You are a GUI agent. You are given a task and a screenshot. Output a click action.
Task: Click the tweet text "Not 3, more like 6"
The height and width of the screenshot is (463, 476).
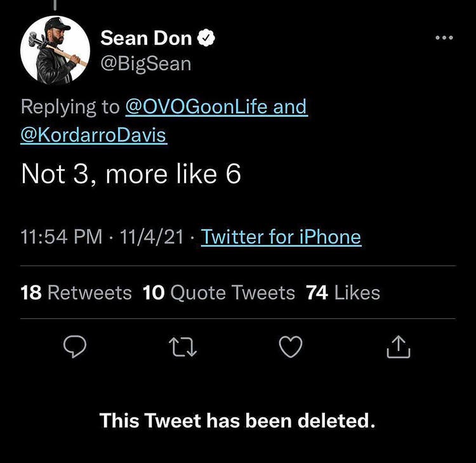click(x=131, y=174)
